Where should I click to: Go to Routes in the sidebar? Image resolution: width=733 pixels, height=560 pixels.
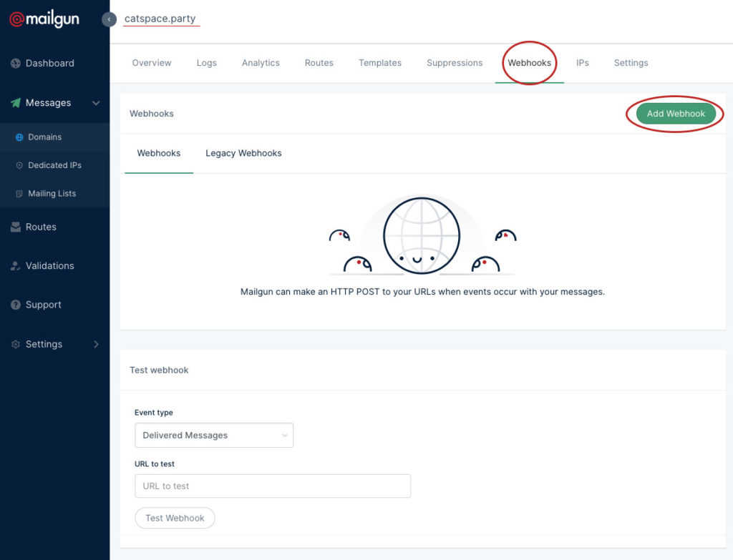pyautogui.click(x=41, y=227)
